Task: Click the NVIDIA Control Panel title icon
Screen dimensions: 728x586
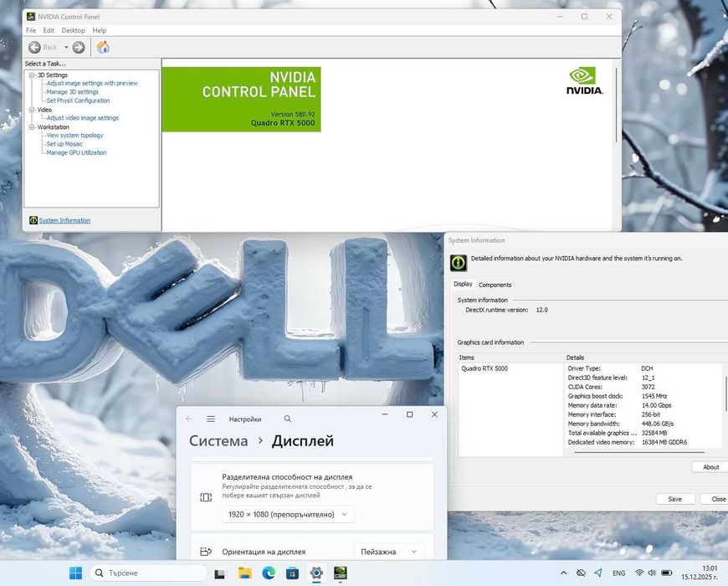Action: pos(31,16)
